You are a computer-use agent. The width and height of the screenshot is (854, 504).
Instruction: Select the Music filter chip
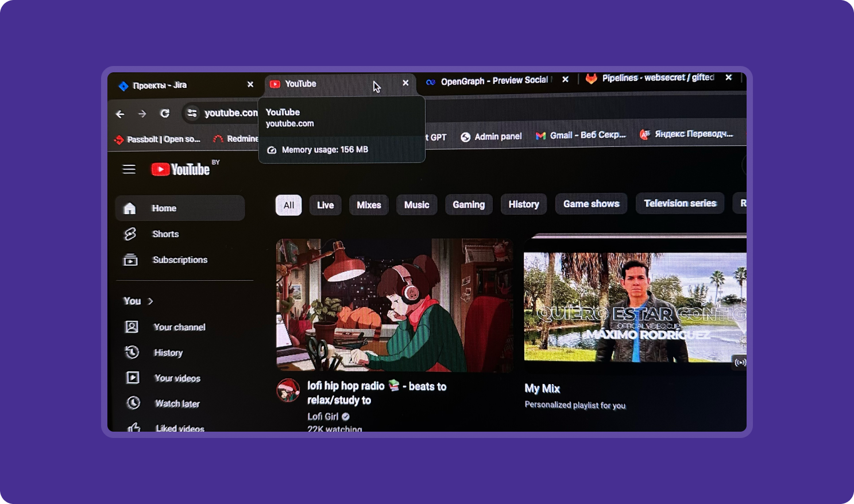click(416, 205)
